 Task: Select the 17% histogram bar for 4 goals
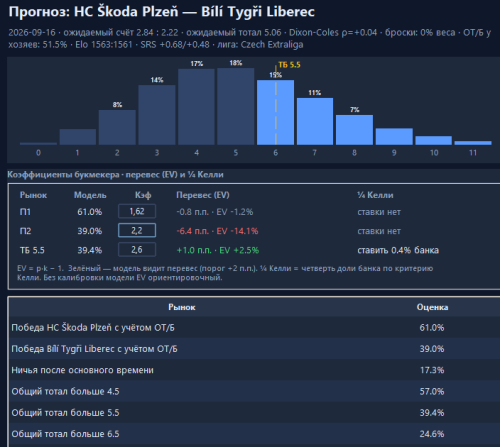pos(196,107)
